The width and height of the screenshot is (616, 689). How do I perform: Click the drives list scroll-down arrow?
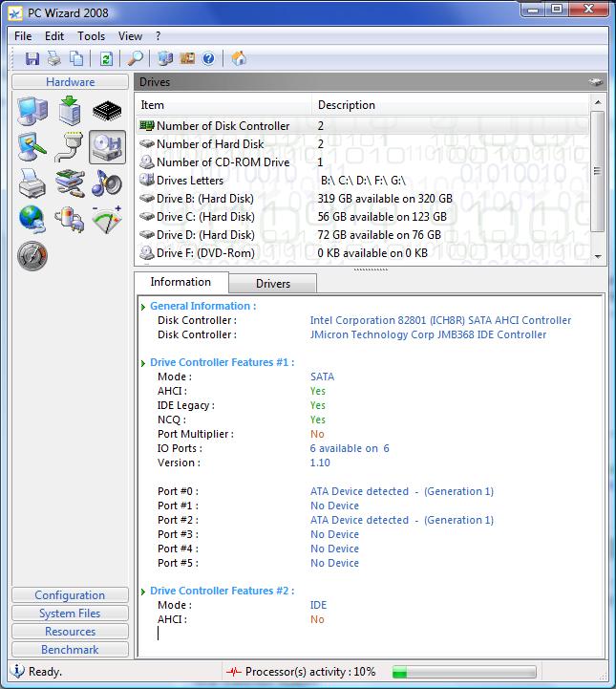coord(598,256)
